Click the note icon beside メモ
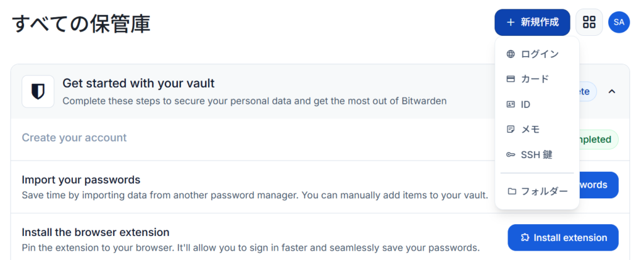Viewport: 644px width, 260px height. point(511,130)
